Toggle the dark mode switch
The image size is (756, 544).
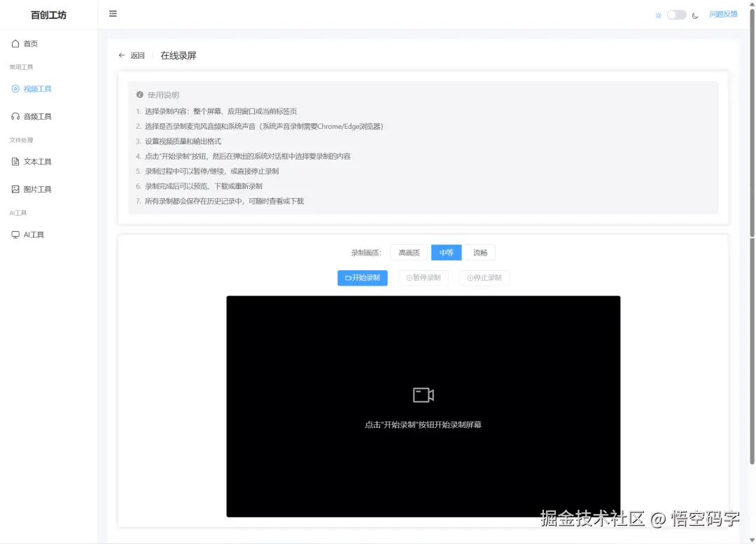[675, 13]
